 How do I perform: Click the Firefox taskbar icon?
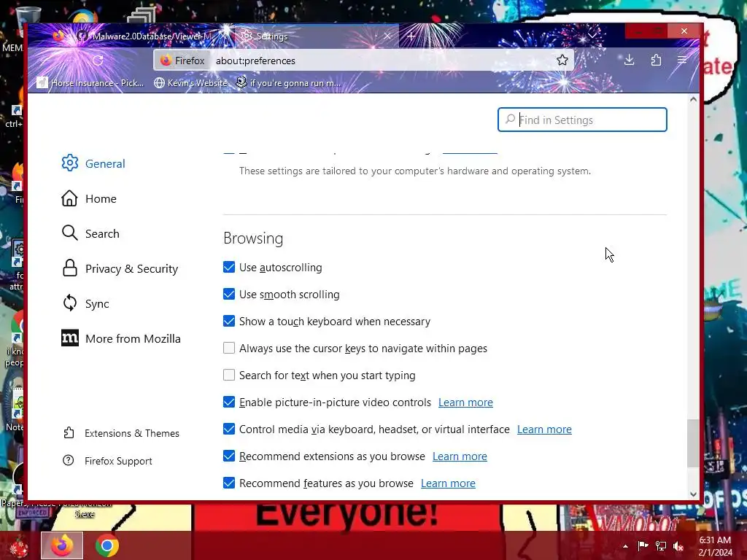62,545
